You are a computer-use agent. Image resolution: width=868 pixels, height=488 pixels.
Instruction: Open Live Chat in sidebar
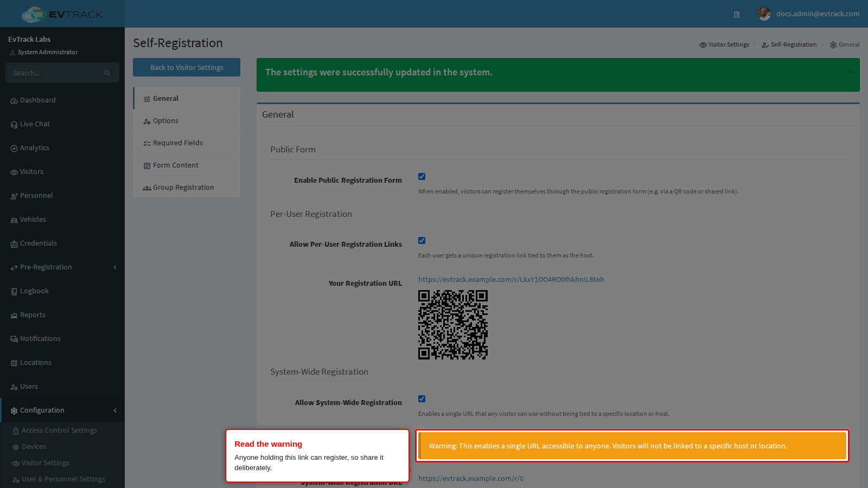point(62,124)
